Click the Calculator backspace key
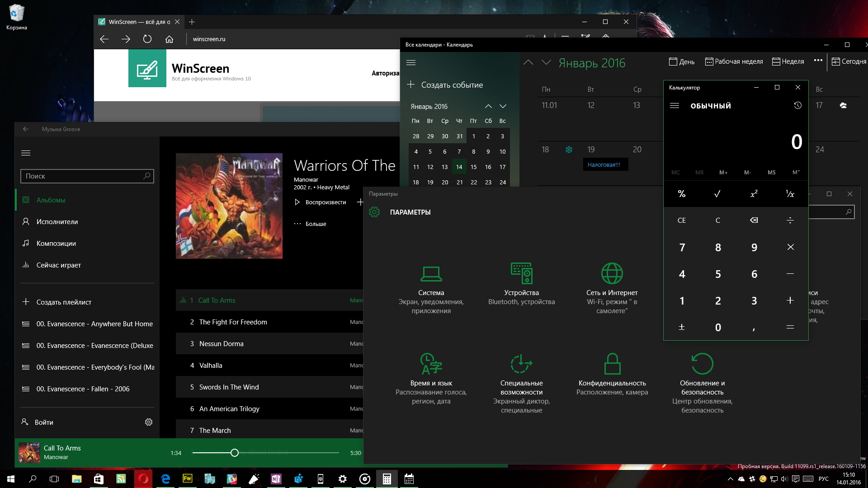 point(754,220)
